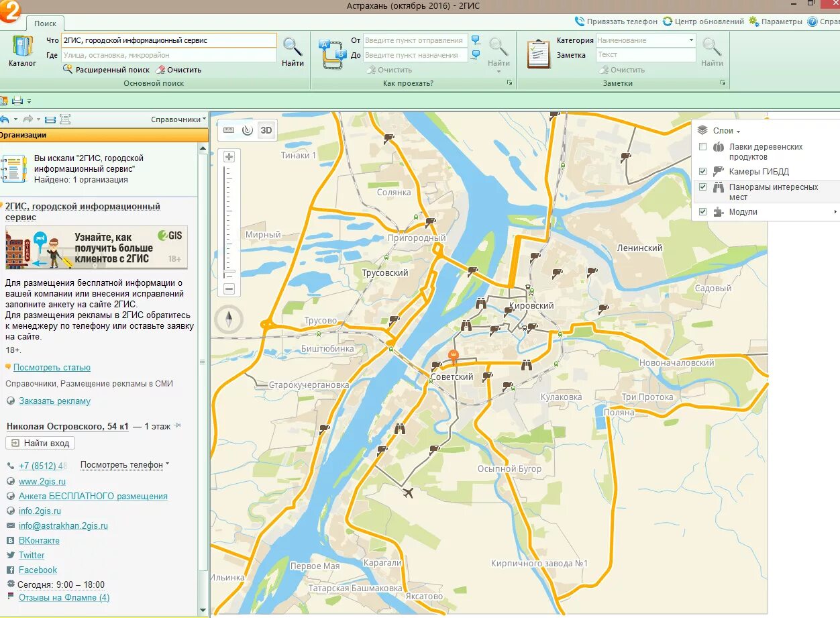Click the route A-to-B icon
Viewport: 840px width, 618px height.
point(333,54)
